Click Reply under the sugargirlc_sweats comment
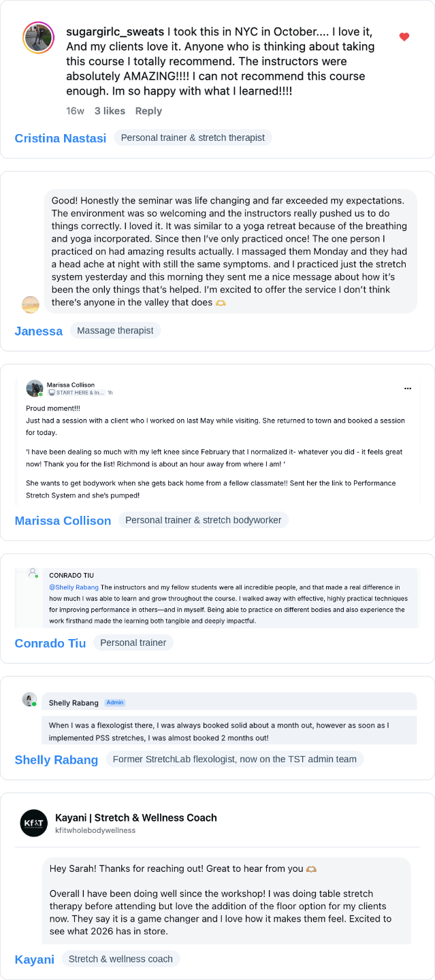 click(148, 111)
